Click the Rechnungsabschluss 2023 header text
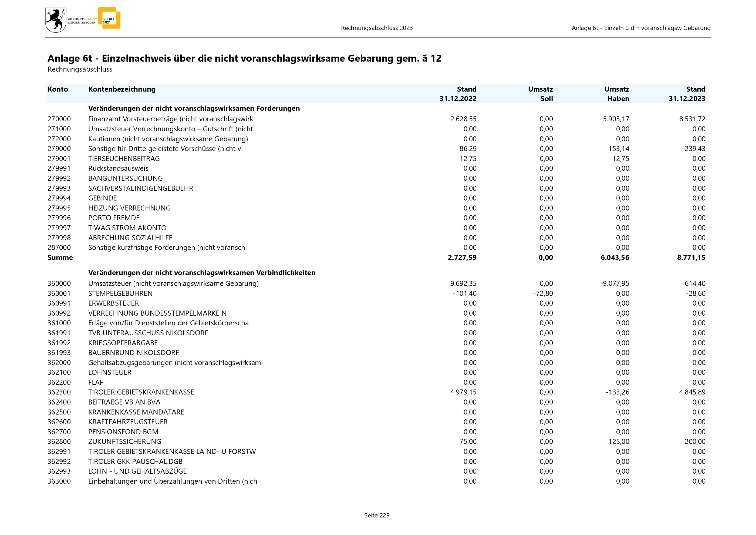 click(377, 28)
